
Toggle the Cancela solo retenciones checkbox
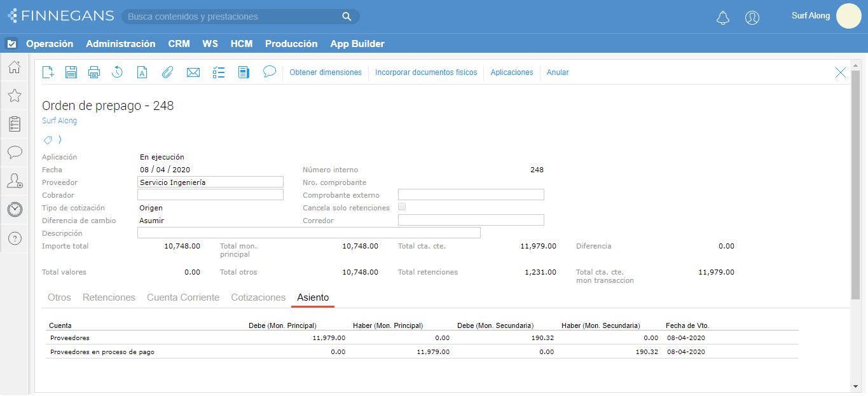click(x=401, y=207)
